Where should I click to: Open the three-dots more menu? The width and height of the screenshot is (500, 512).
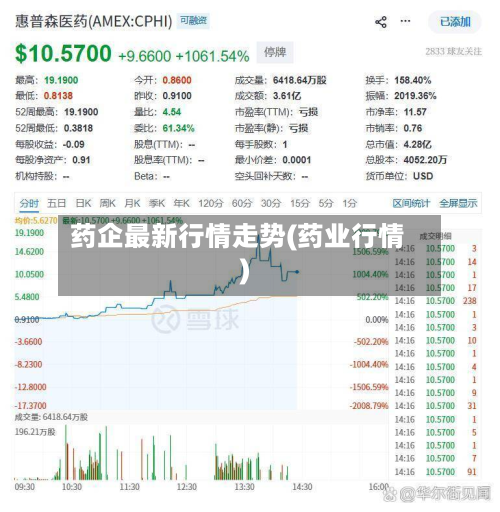[x=405, y=21]
